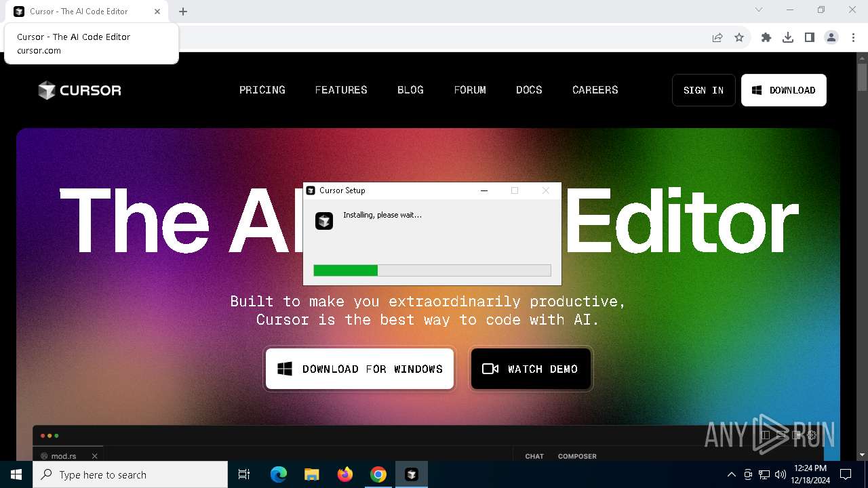Click the camera icon in WATCH DEMO
Screen dimensions: 868x488
click(490, 369)
